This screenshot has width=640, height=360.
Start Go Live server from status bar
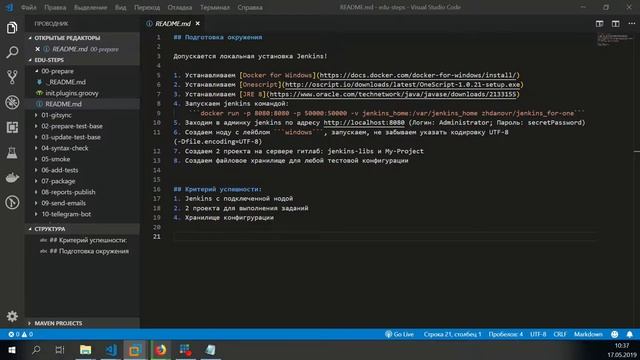tap(399, 334)
